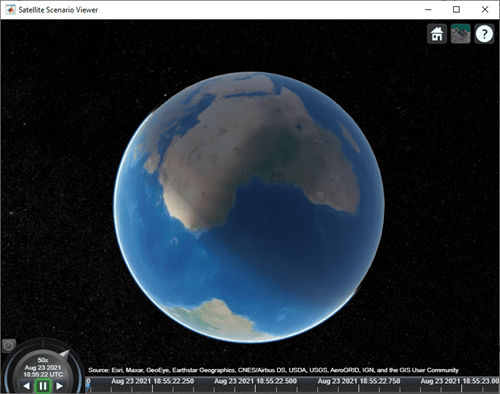The width and height of the screenshot is (500, 394).
Task: Click the small clock icon above the dial
Action: [8, 346]
